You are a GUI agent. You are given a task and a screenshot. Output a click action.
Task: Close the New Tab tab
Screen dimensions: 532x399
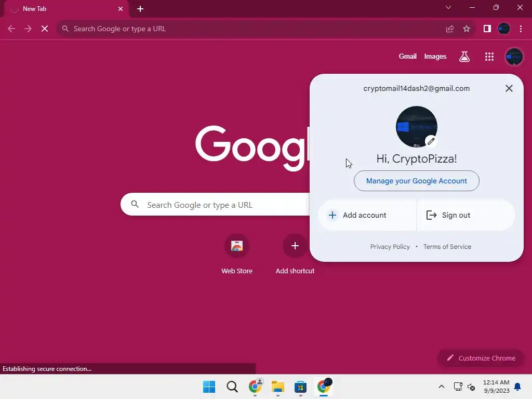[x=121, y=9]
